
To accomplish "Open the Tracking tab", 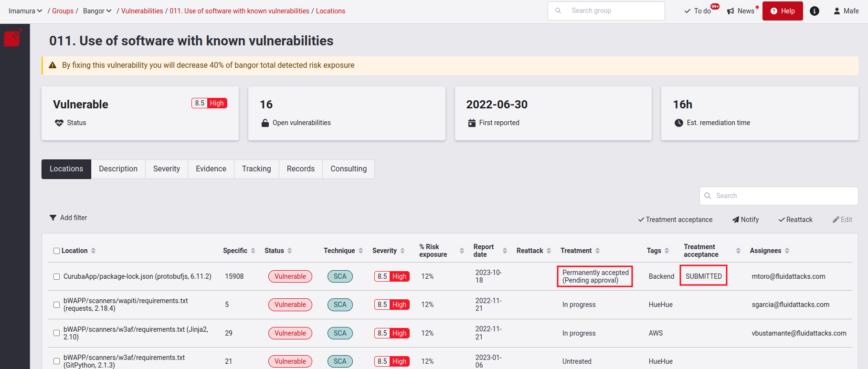I will 256,169.
